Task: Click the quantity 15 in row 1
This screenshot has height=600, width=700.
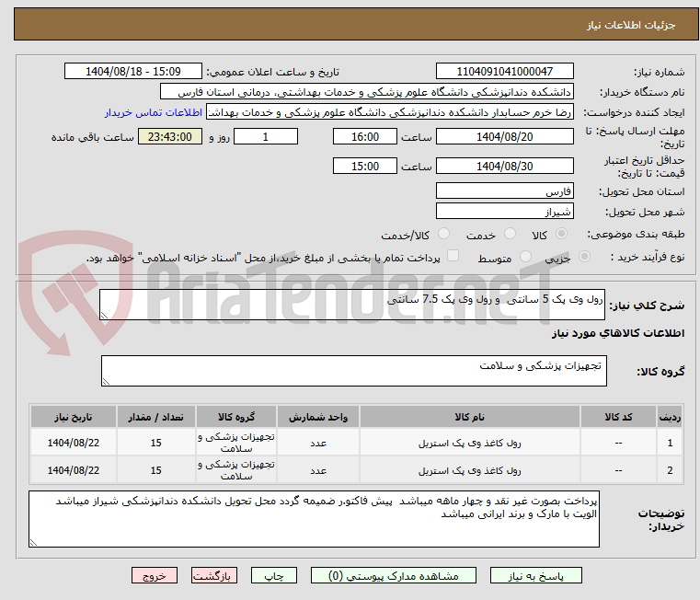Action: (155, 443)
